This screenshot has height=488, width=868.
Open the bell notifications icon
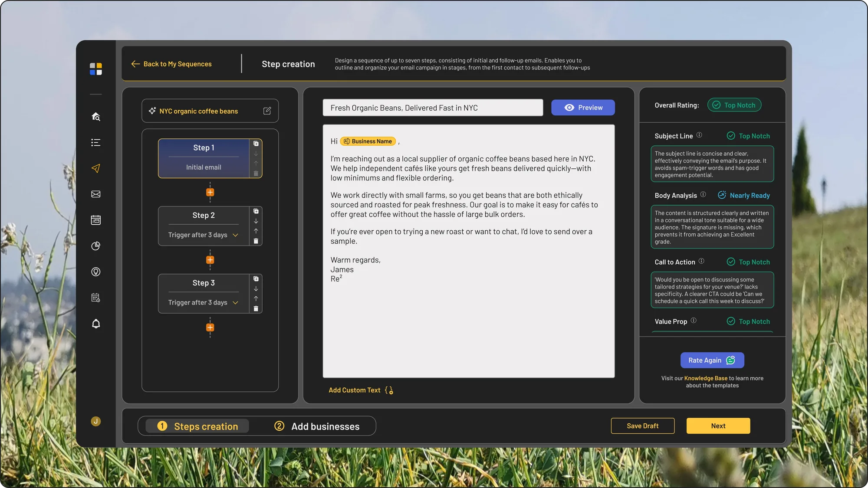pos(96,324)
